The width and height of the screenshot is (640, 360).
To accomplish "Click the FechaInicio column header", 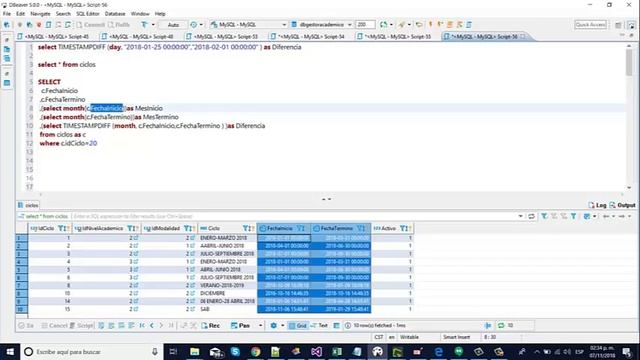I will pos(283,229).
